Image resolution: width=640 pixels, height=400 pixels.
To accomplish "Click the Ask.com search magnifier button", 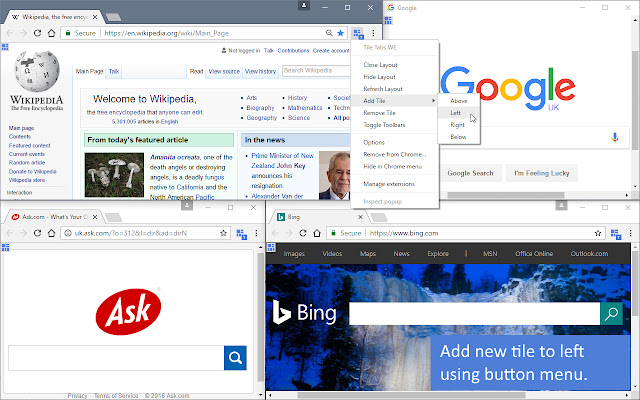I will (235, 358).
